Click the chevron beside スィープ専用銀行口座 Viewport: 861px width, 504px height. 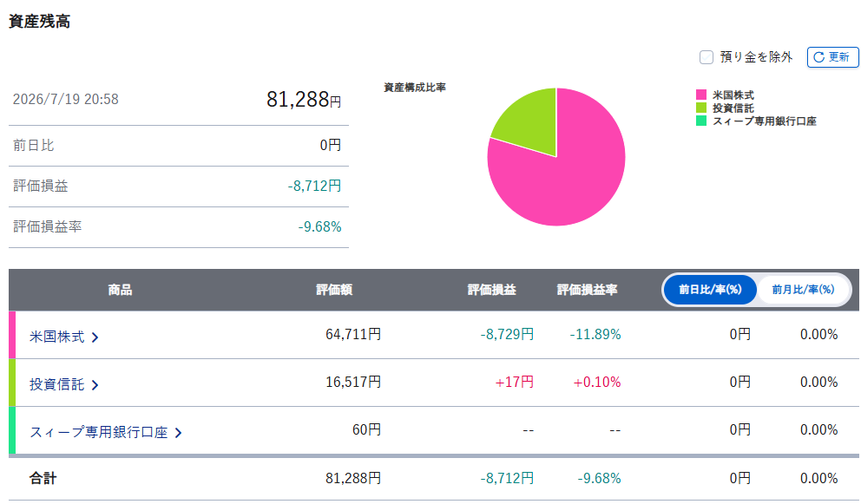(178, 433)
